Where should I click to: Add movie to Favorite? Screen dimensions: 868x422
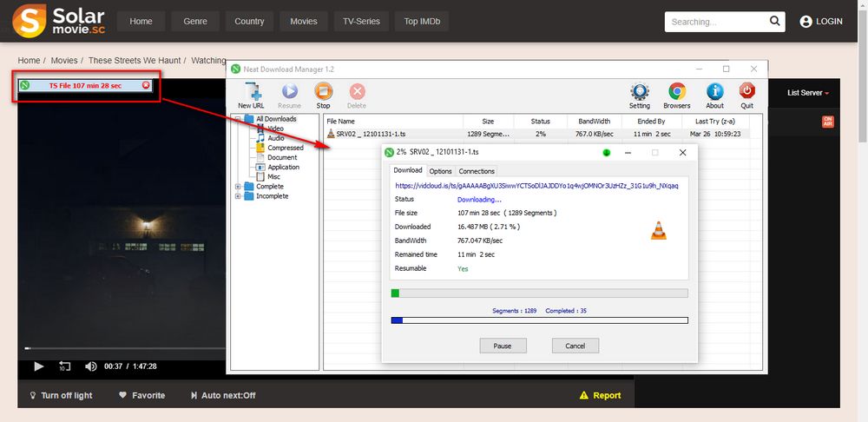point(142,395)
